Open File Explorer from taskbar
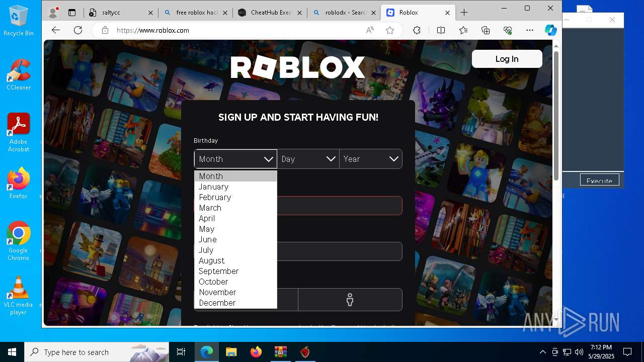This screenshot has width=644, height=362. 231,352
